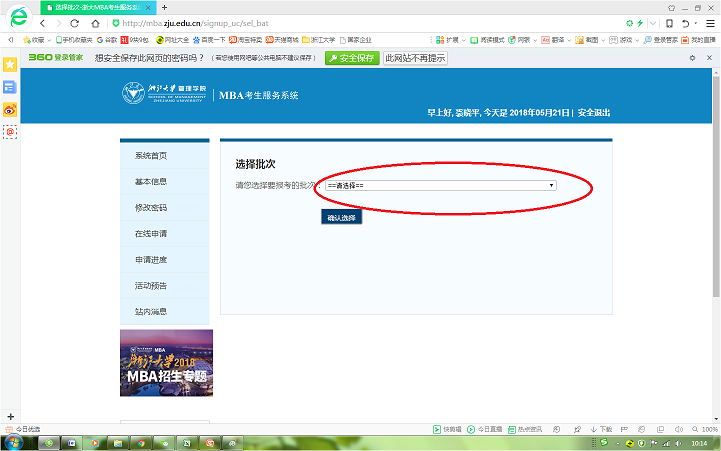721x451 pixels.
Task: Open 活动预告 in the sidebar menu
Action: point(165,285)
